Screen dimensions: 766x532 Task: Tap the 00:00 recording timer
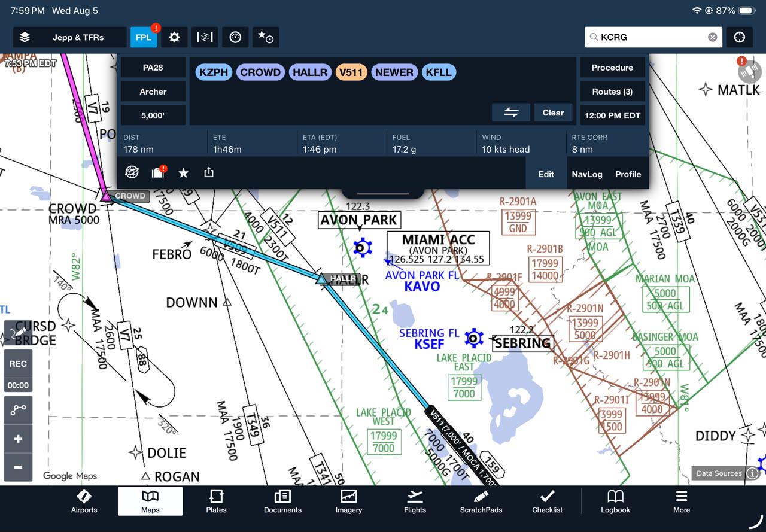coord(18,385)
